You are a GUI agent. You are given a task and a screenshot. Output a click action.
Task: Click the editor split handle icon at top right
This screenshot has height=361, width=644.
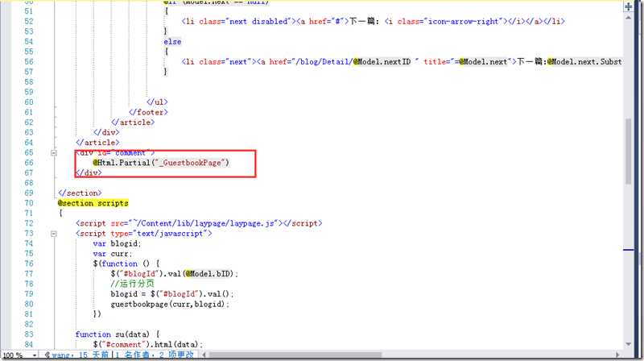click(x=629, y=6)
